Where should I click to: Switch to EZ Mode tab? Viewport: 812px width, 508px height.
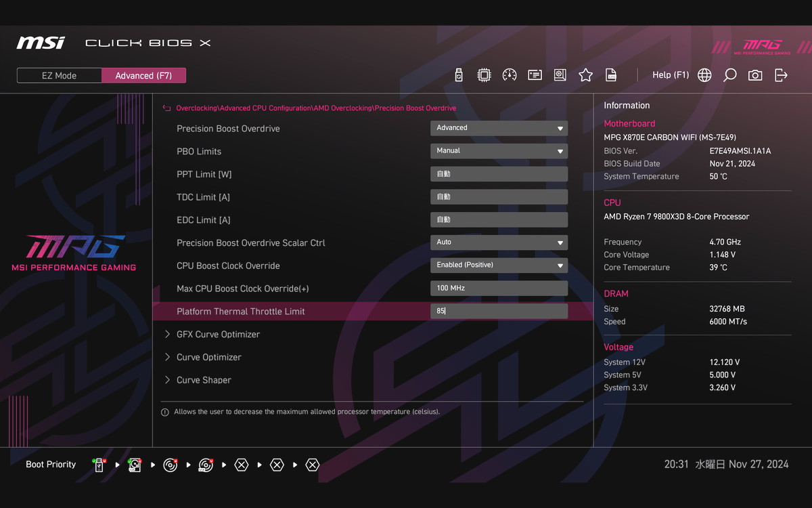click(x=60, y=76)
